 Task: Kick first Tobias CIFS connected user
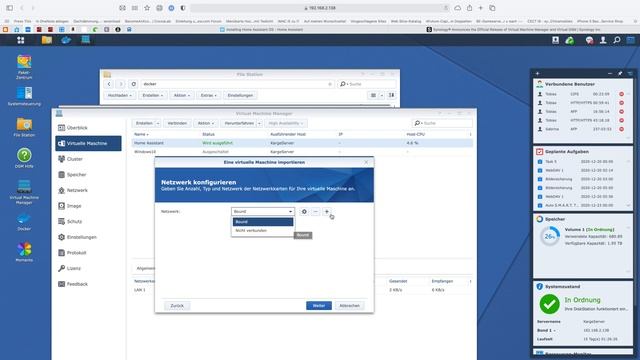tap(621, 94)
